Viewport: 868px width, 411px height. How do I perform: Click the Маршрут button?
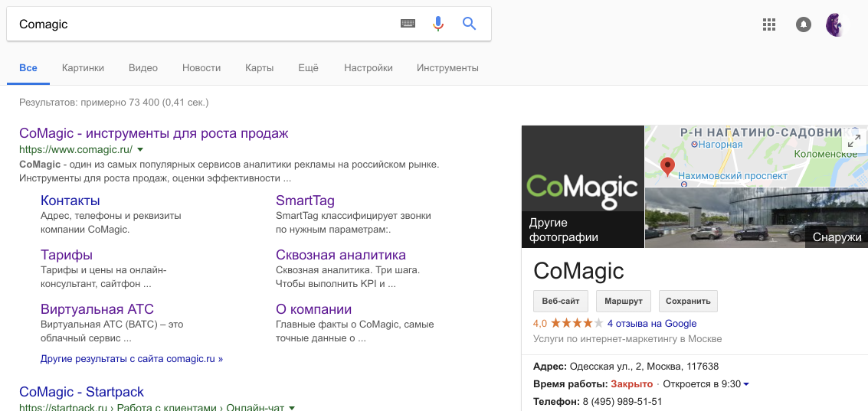[624, 302]
